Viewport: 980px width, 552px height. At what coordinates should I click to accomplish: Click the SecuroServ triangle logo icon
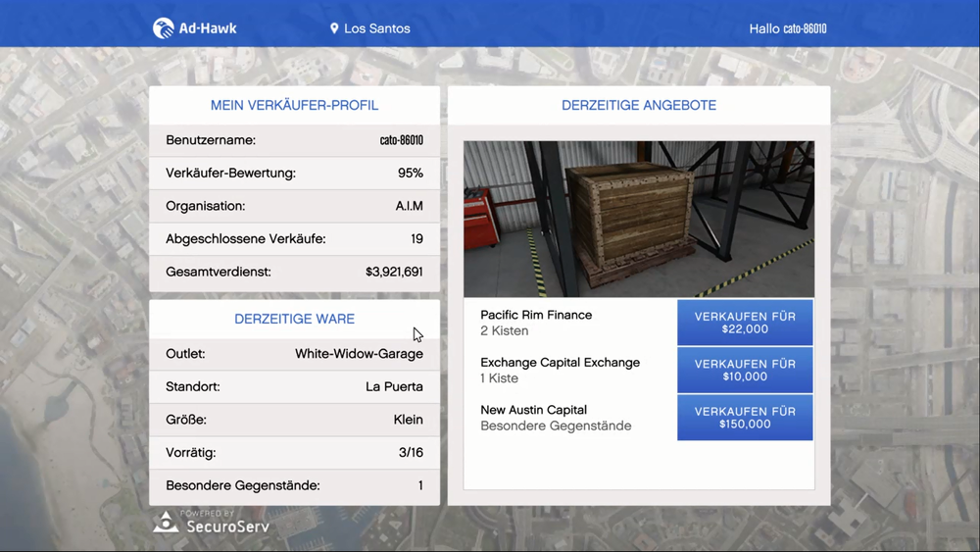(x=166, y=522)
